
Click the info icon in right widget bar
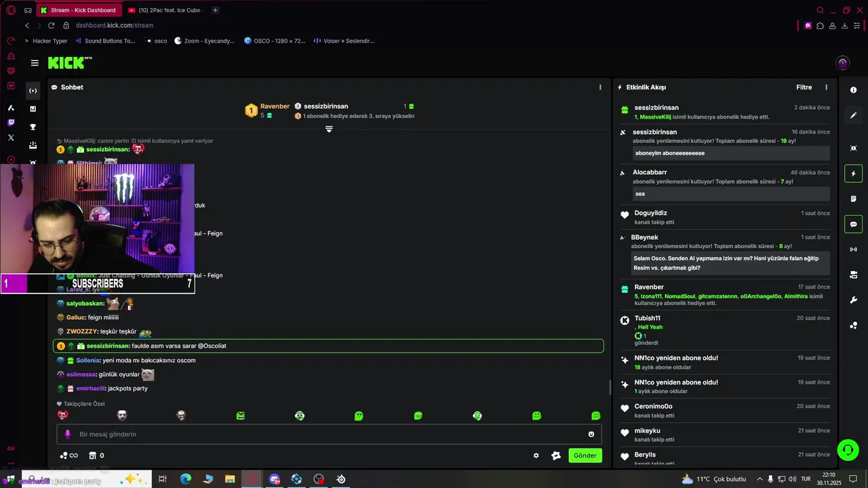point(854,90)
